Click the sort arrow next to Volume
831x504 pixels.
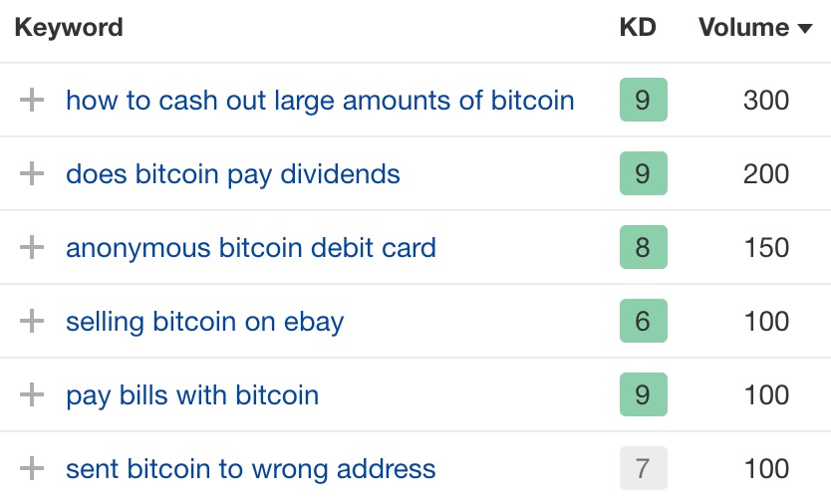pos(805,29)
